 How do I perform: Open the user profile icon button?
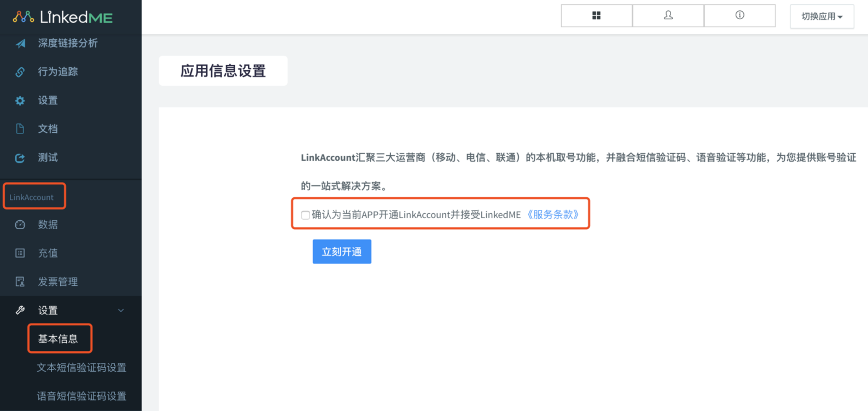tap(668, 16)
